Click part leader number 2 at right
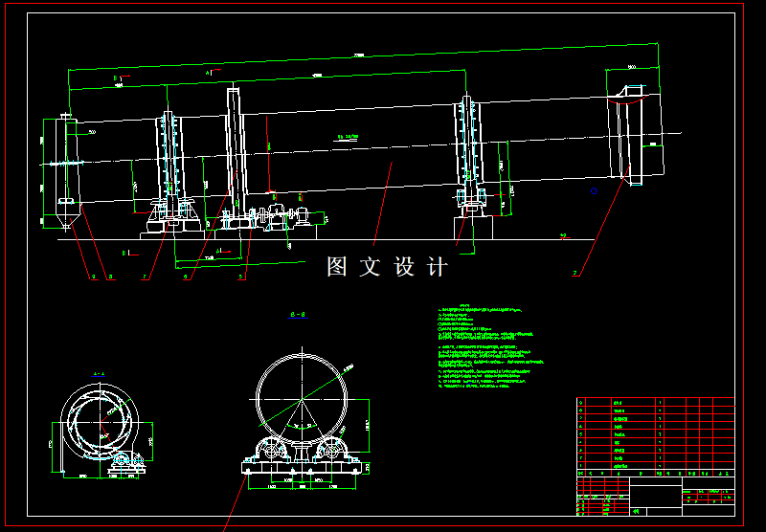The height and width of the screenshot is (532, 766). [575, 274]
